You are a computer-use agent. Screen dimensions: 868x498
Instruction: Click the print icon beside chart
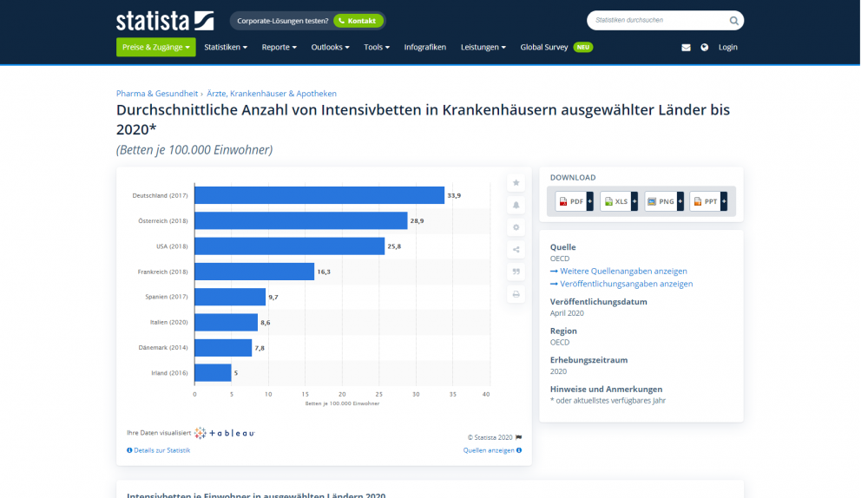click(x=516, y=294)
